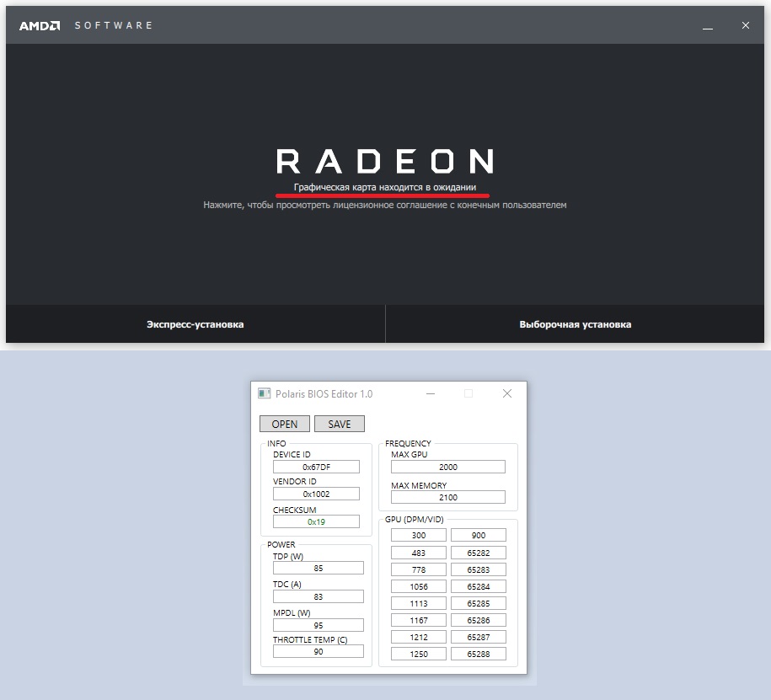
Task: Open the end-user license agreement link
Action: click(384, 205)
